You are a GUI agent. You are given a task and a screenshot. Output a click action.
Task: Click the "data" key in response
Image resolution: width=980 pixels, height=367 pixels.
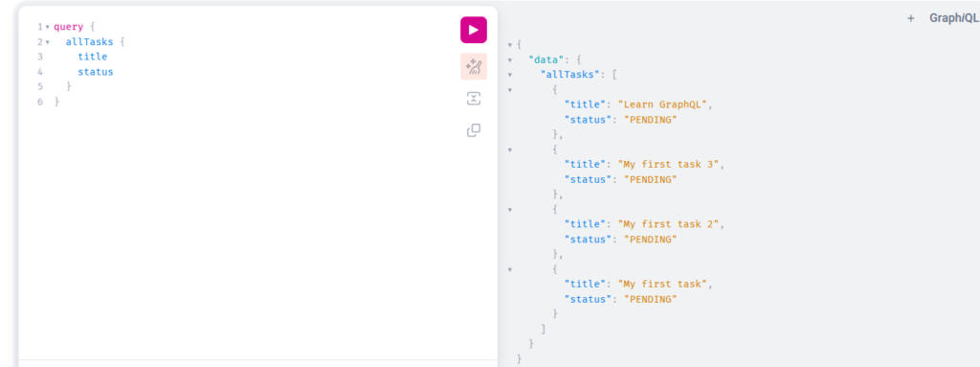546,59
